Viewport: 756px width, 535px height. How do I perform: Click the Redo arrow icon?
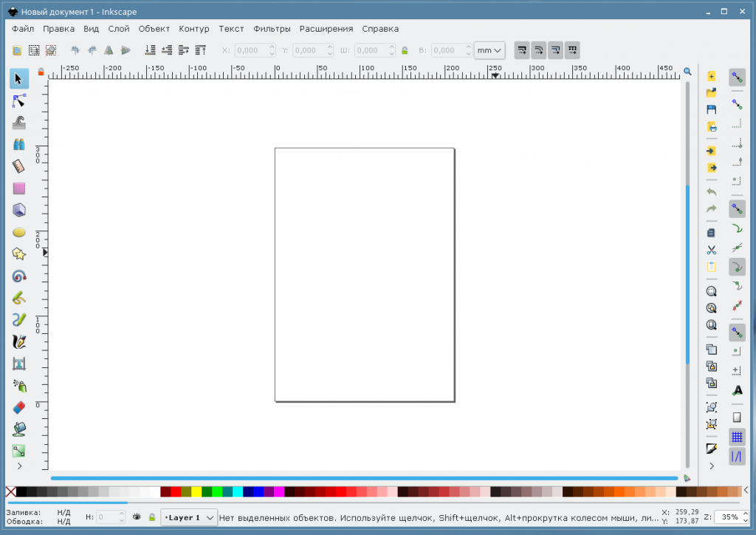[x=711, y=209]
